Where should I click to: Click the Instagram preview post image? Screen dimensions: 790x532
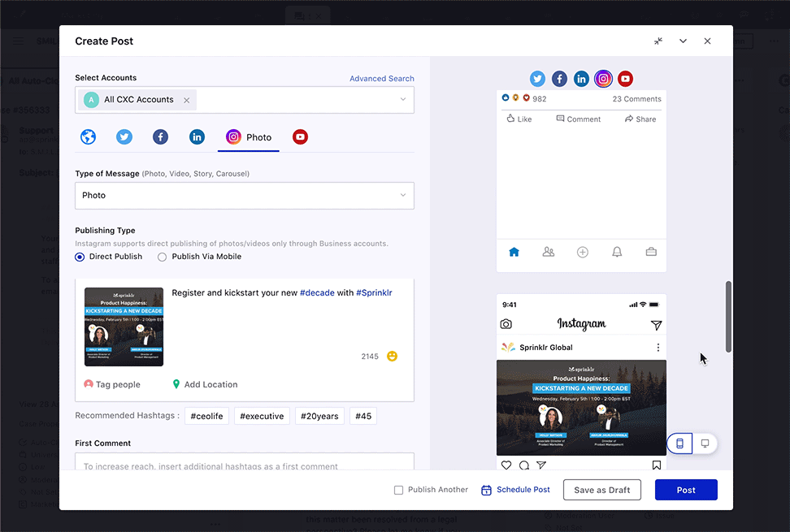[x=581, y=408]
